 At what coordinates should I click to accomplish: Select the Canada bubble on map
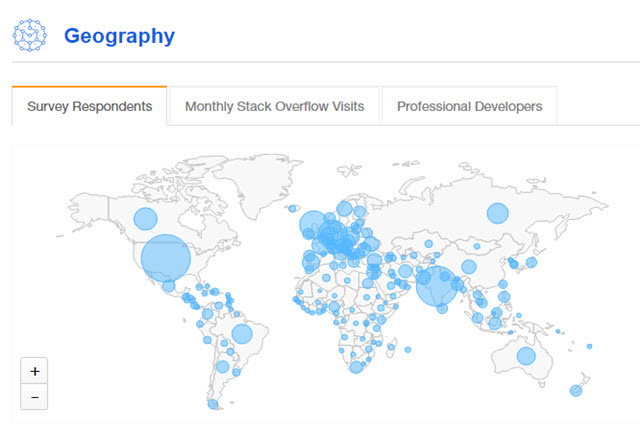(x=146, y=219)
